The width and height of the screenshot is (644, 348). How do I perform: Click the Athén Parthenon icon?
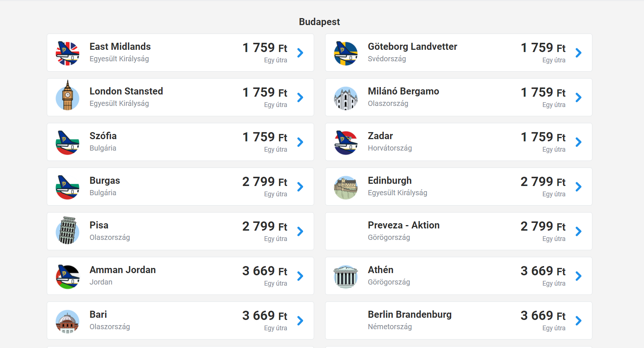click(346, 276)
